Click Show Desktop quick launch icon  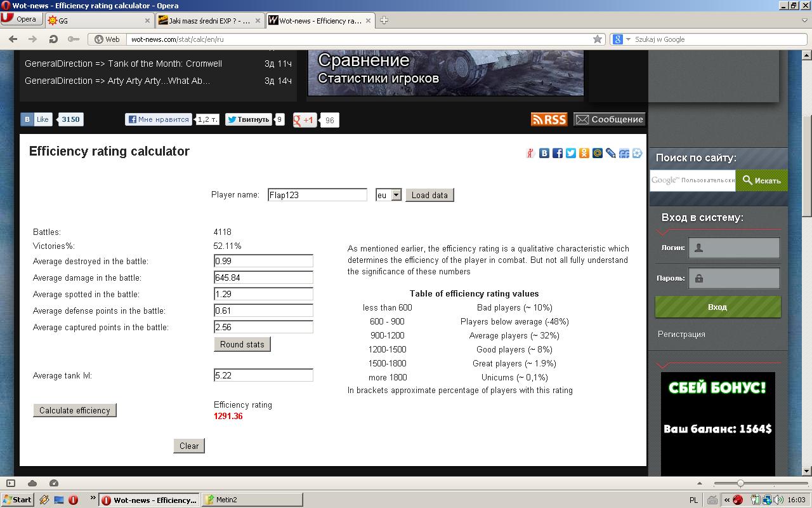(x=59, y=500)
